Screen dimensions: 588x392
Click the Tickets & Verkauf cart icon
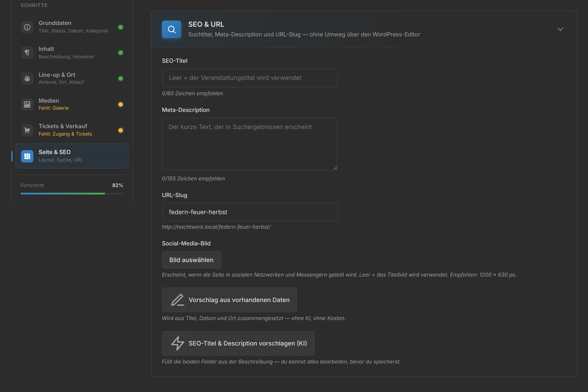point(27,130)
